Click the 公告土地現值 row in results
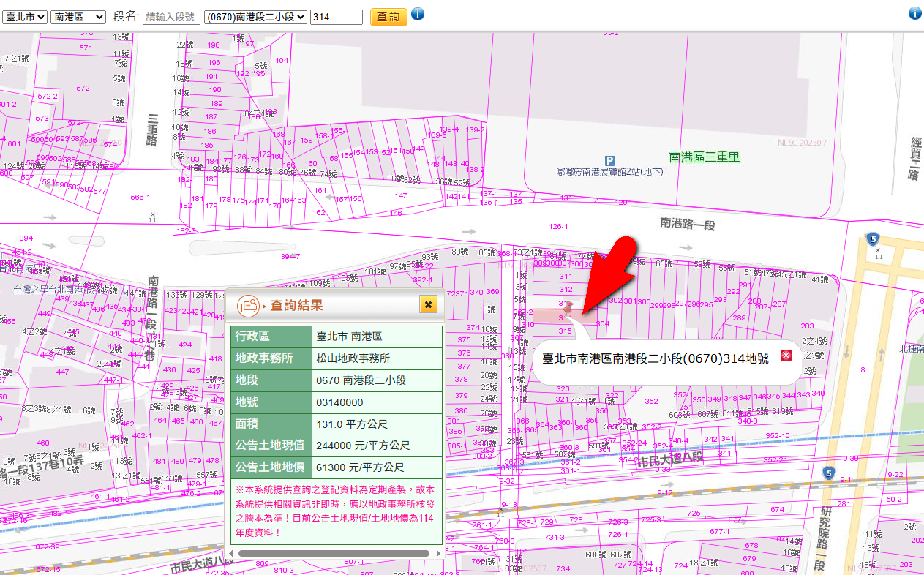 (335, 446)
